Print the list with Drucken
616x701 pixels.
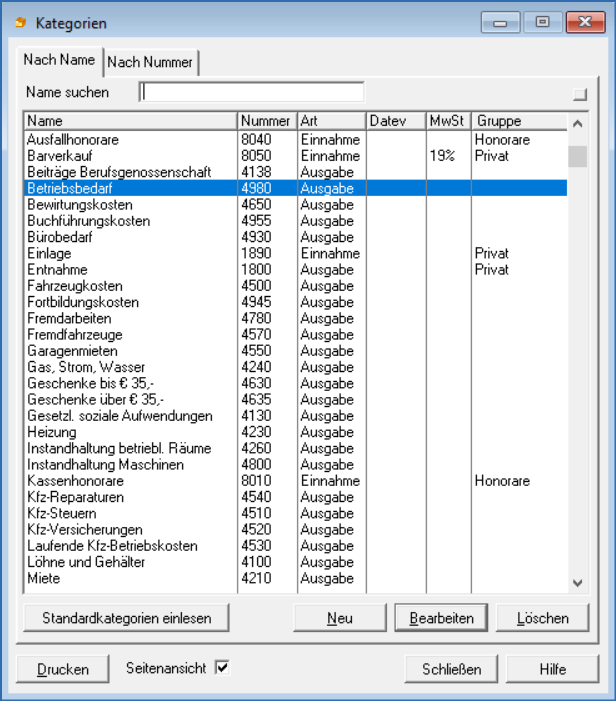[x=62, y=669]
